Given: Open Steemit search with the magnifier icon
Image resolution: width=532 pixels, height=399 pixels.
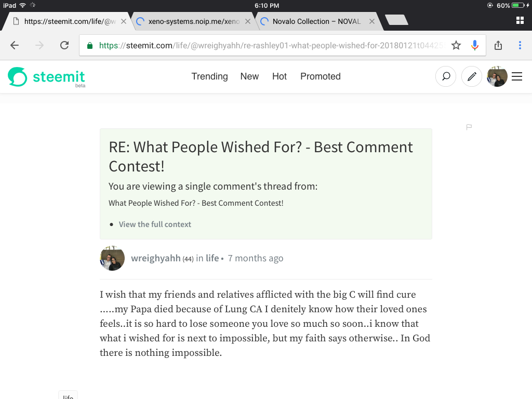Looking at the screenshot, I should tap(445, 76).
